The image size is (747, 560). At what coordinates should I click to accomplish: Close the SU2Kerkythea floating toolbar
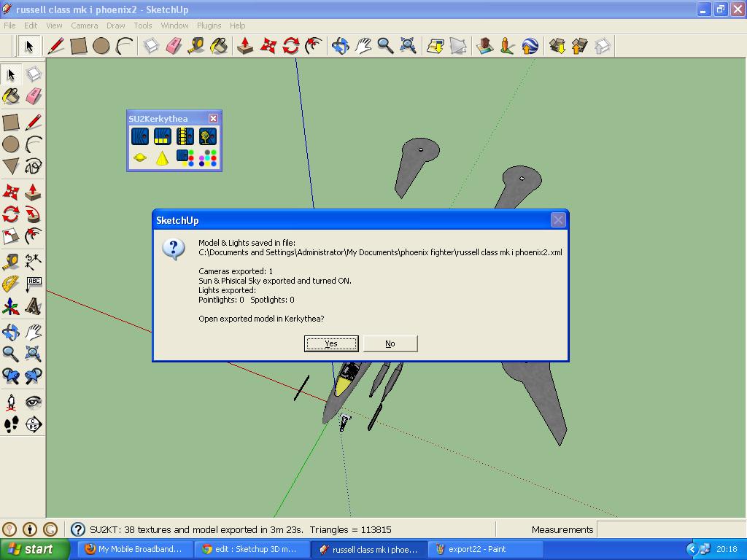pyautogui.click(x=214, y=119)
